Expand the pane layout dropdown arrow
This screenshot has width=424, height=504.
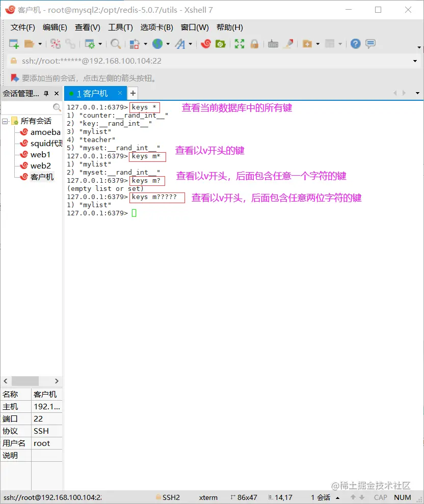pyautogui.click(x=340, y=44)
